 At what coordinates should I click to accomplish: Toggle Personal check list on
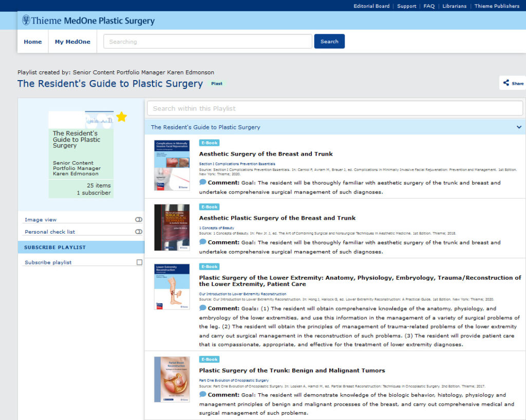tap(139, 231)
